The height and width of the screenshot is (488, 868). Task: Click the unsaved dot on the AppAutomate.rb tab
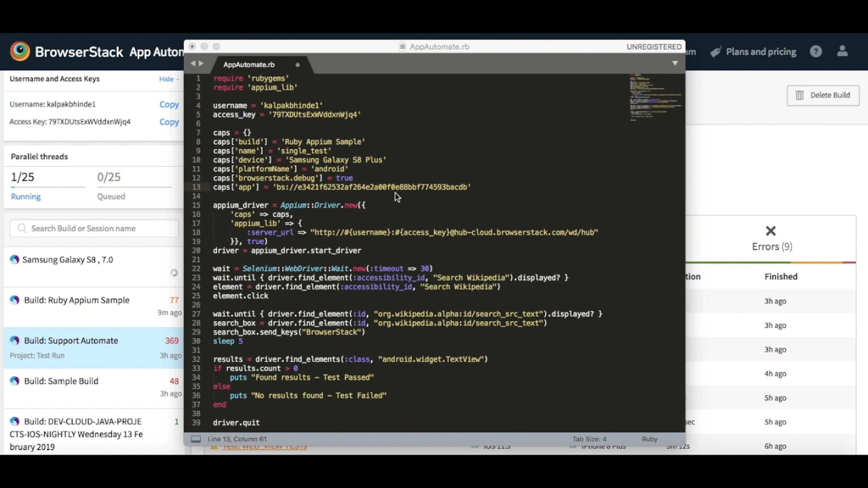[297, 65]
